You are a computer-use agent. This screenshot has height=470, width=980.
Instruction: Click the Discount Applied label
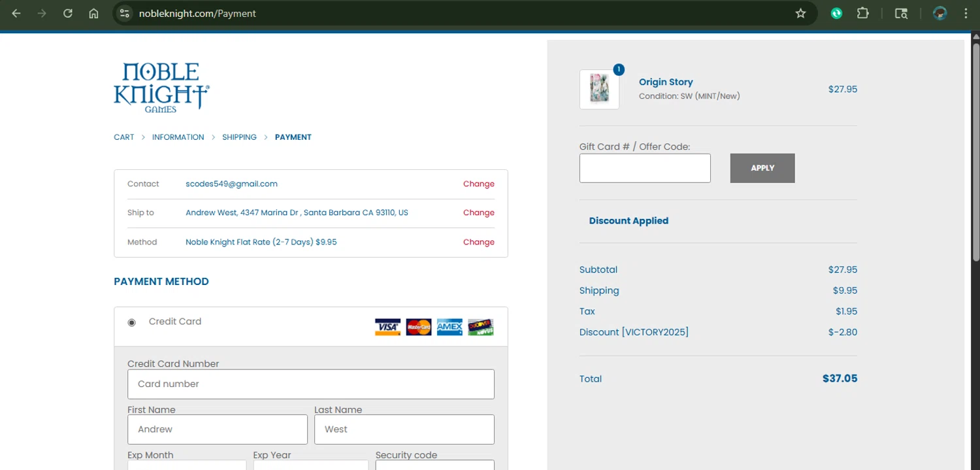click(x=629, y=221)
